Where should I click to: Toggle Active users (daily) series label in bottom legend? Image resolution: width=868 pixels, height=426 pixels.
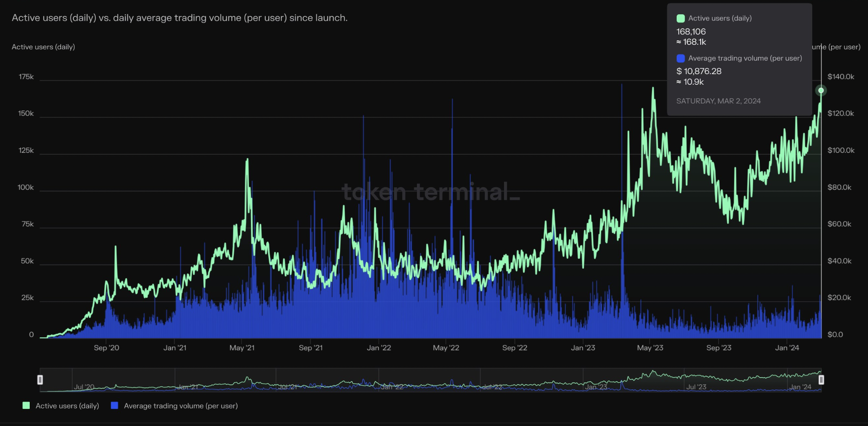pos(67,406)
